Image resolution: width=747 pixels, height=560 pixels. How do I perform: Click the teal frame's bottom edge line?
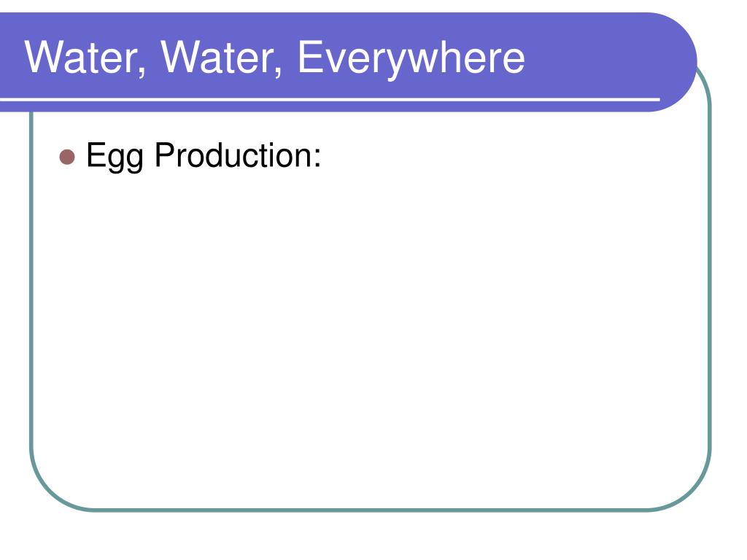point(371,510)
